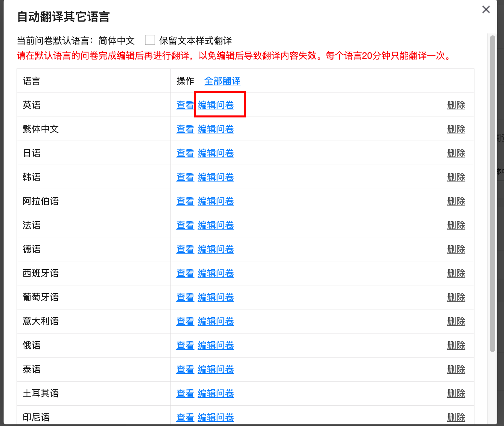
Task: View the 西班牙语 translation
Action: click(185, 273)
